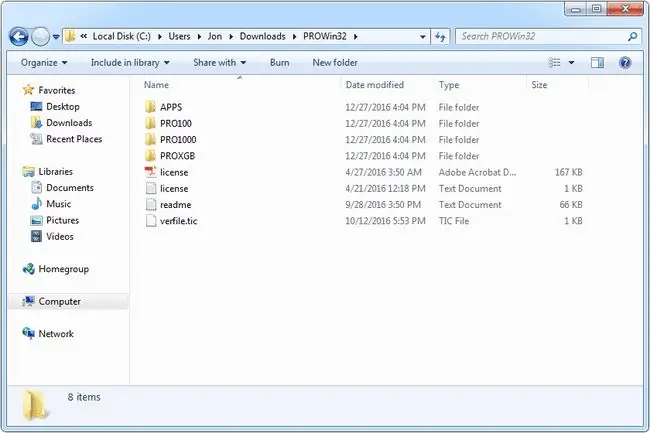
Task: Change your view with the view icon
Action: 554,63
